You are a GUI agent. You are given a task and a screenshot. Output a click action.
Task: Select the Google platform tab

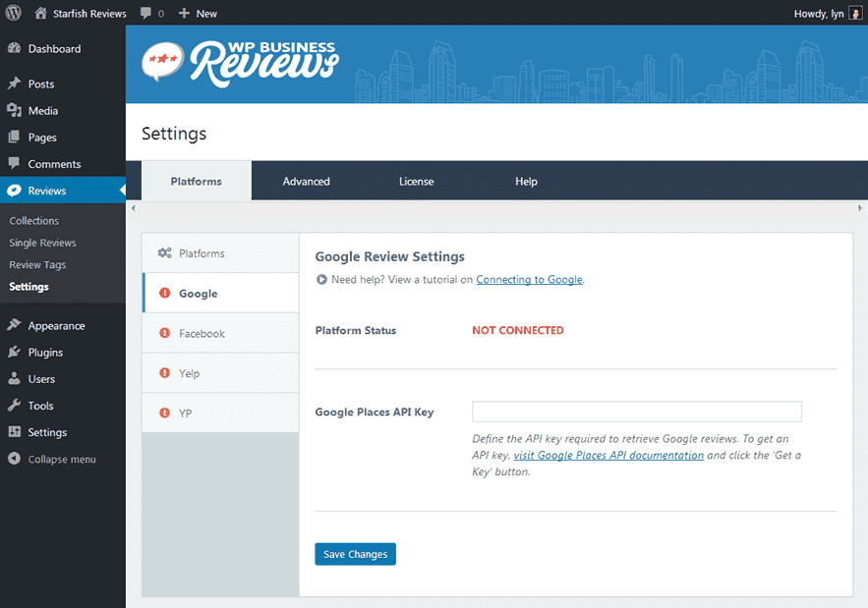(x=220, y=293)
